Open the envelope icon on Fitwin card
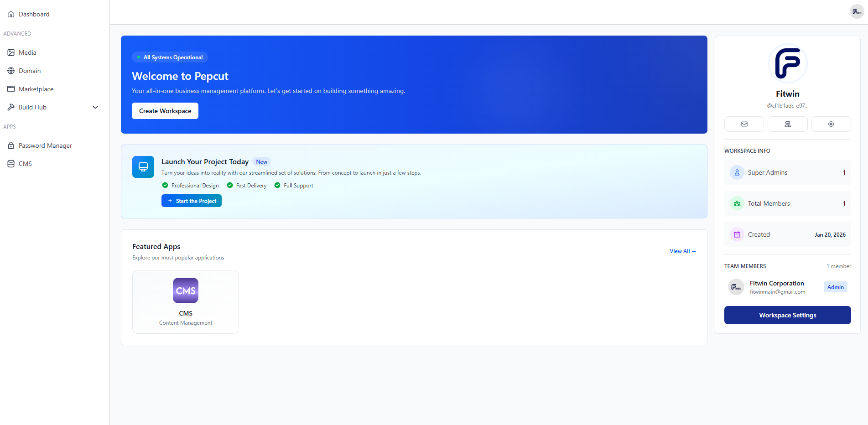 (744, 124)
